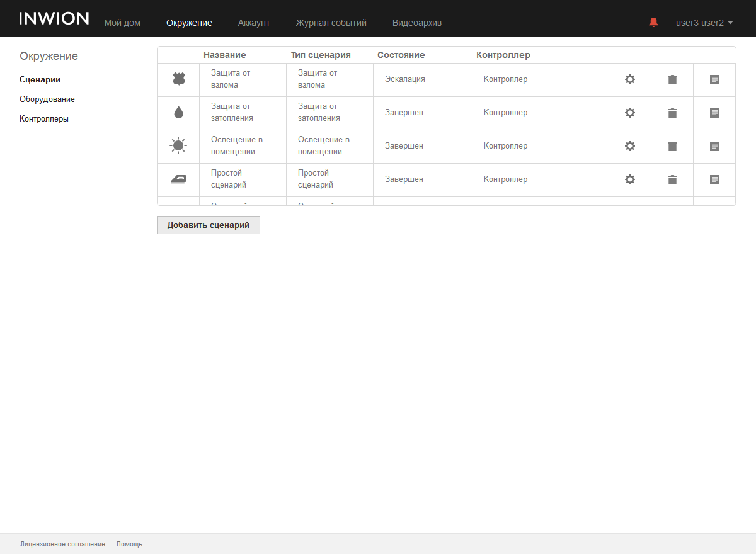Open Журнал событий

coord(331,23)
